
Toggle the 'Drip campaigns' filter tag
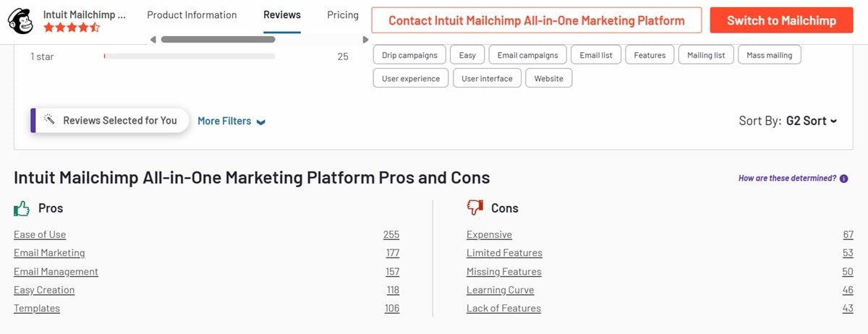coord(409,56)
